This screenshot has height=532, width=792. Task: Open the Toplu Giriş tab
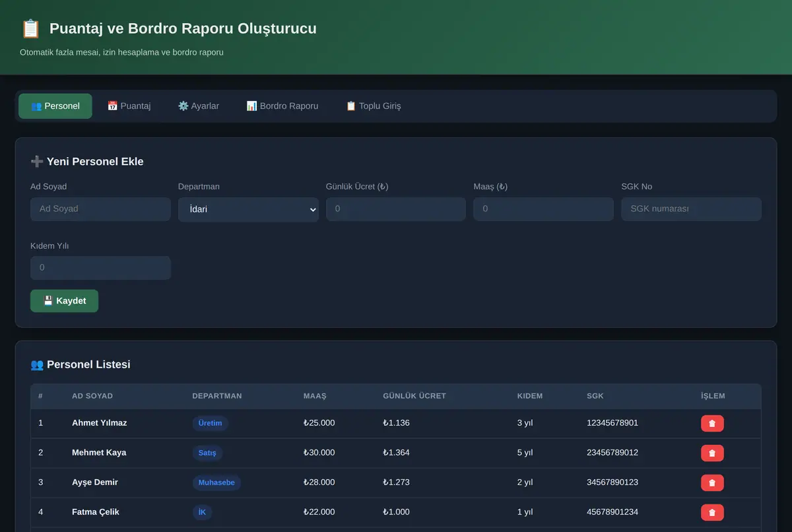(x=374, y=106)
